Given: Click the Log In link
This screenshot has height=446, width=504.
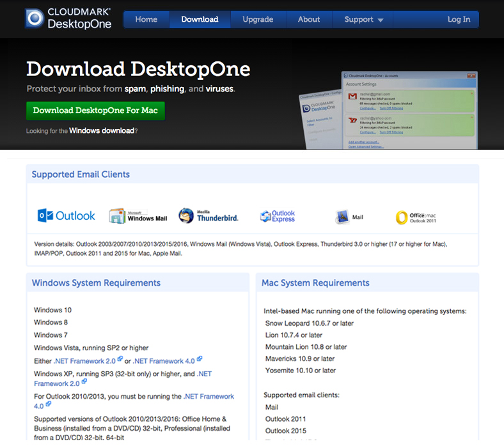Looking at the screenshot, I should pos(459,19).
